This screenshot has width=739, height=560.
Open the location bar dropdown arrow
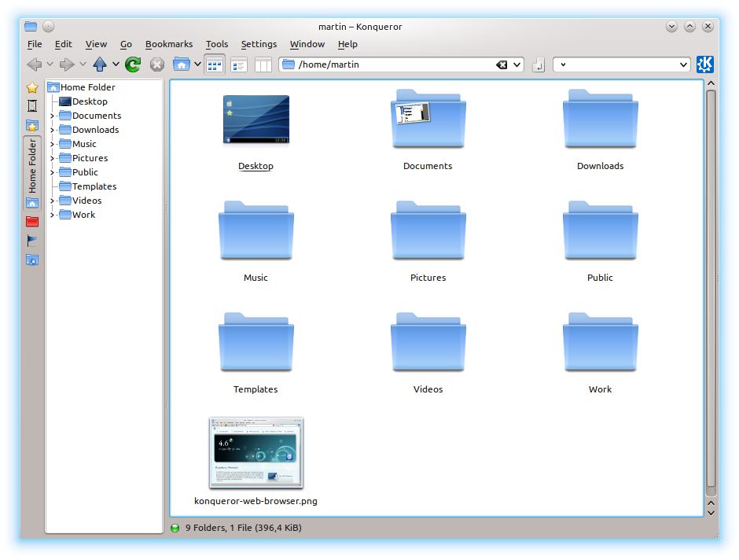tap(516, 64)
